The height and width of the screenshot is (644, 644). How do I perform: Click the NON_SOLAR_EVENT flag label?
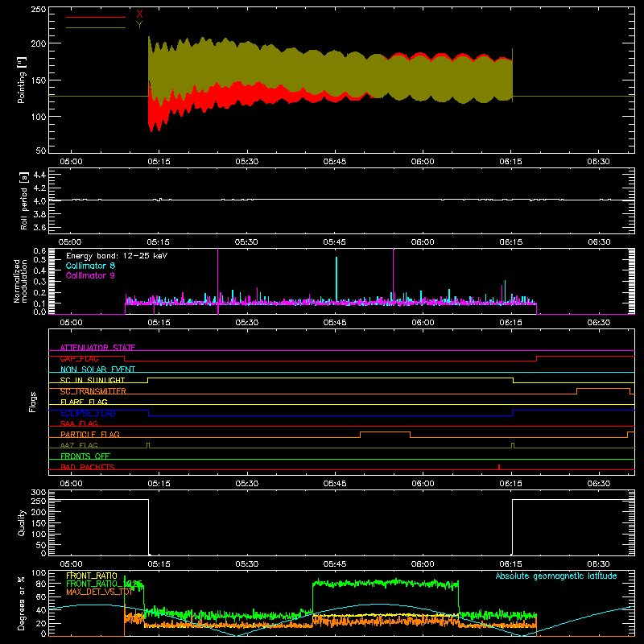97,369
